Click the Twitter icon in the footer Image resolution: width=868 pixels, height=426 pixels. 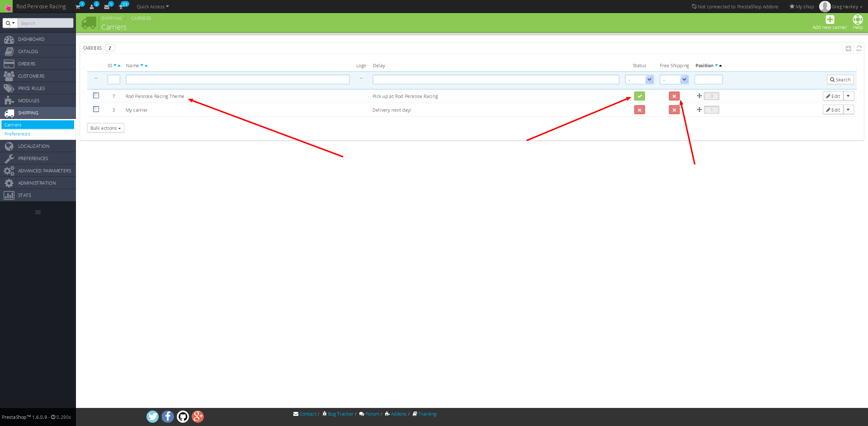tap(152, 417)
